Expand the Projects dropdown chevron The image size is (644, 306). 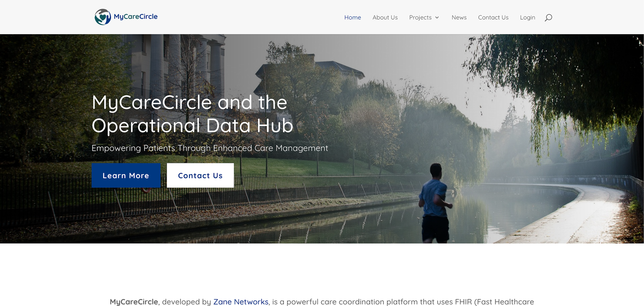tap(437, 17)
